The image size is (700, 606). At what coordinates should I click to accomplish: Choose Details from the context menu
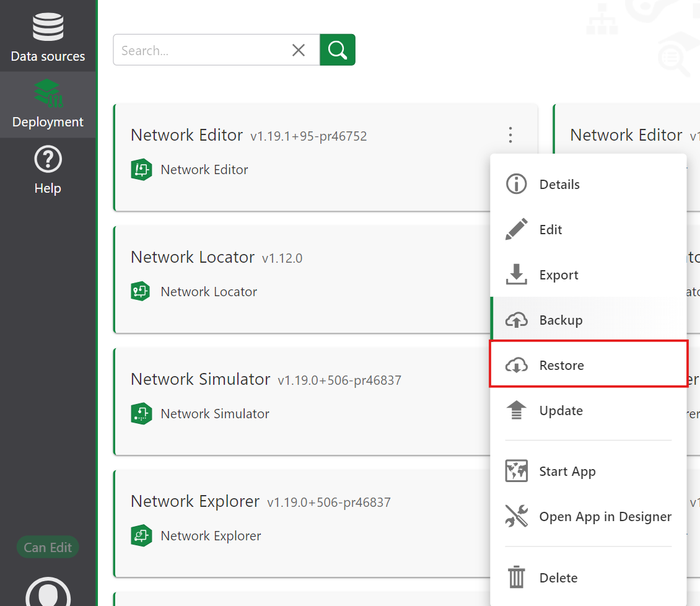[588, 185]
